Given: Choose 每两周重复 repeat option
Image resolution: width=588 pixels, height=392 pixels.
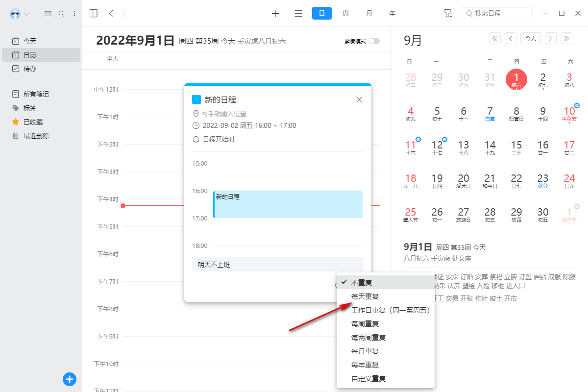Looking at the screenshot, I should [x=386, y=338].
